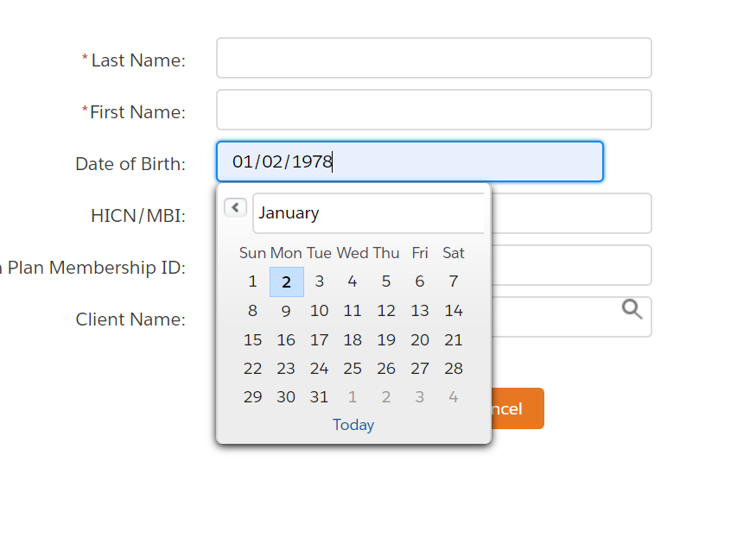This screenshot has width=756, height=544.
Task: Select the highlighted date January 2
Action: (x=286, y=281)
